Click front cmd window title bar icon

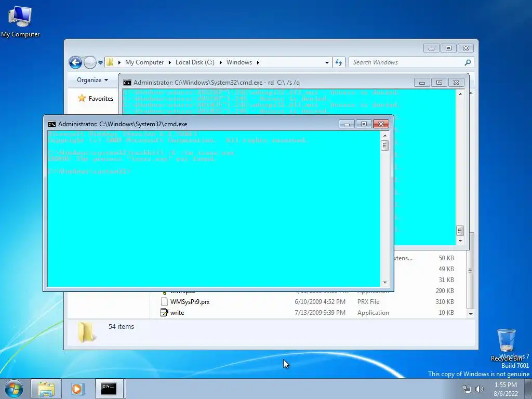pyautogui.click(x=51, y=124)
